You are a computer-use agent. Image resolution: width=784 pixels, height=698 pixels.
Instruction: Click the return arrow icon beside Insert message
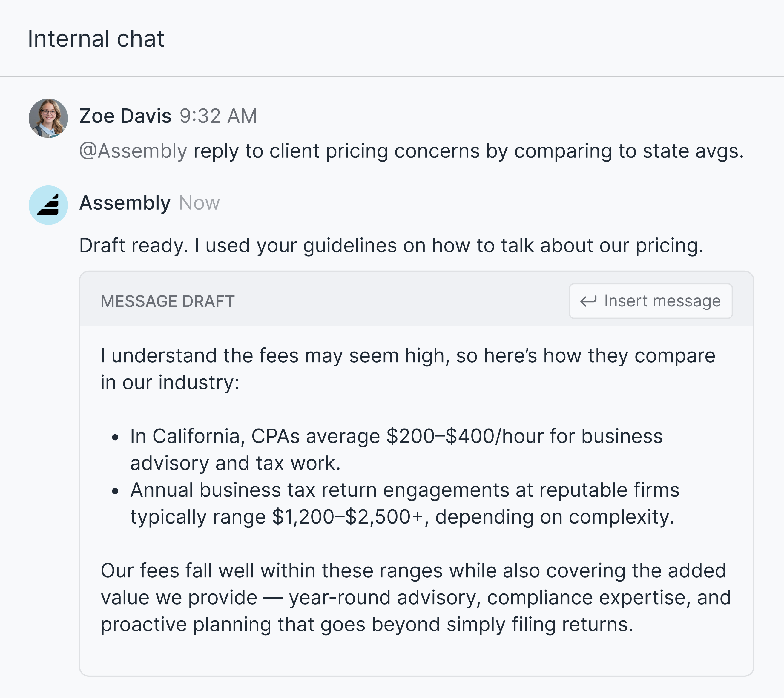click(x=588, y=301)
